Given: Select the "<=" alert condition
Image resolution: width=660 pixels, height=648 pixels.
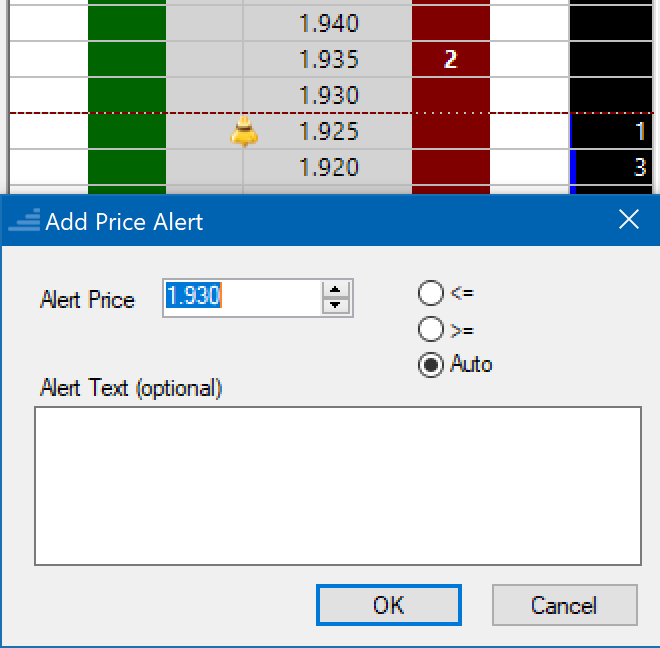Looking at the screenshot, I should (x=431, y=293).
